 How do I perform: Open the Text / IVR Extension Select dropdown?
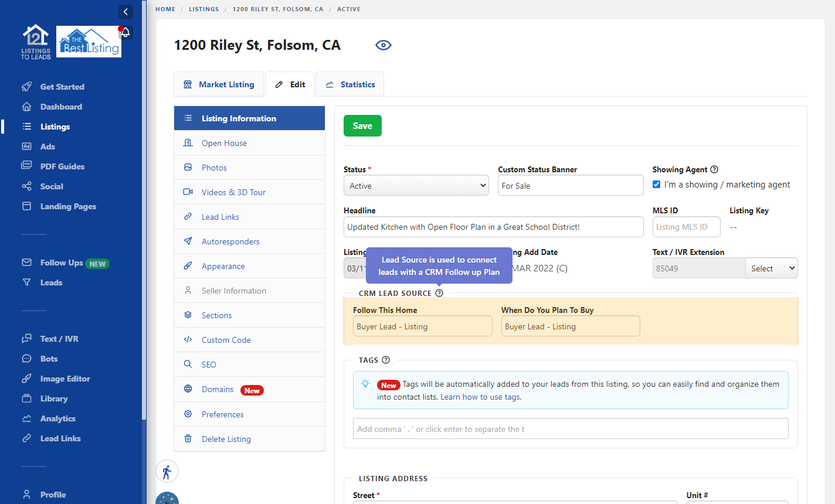(772, 268)
